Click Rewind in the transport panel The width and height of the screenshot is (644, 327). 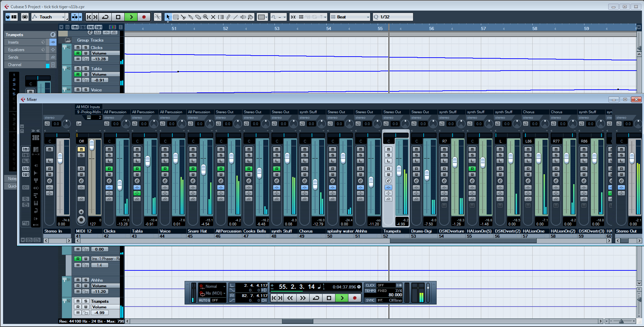[290, 298]
